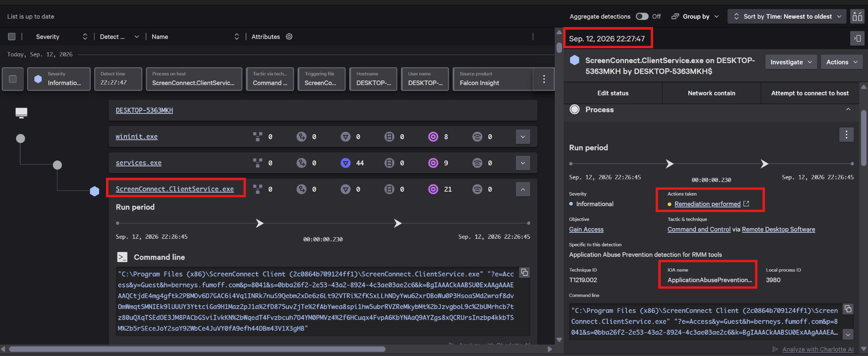Expand truncated command line in details panel
The width and height of the screenshot is (868, 356).
(x=848, y=334)
